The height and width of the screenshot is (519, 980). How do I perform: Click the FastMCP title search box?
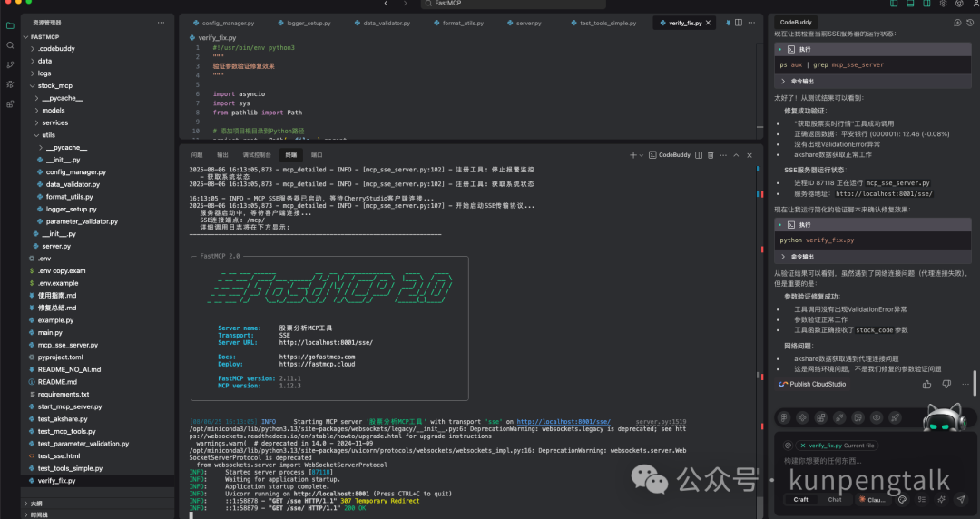(x=513, y=4)
